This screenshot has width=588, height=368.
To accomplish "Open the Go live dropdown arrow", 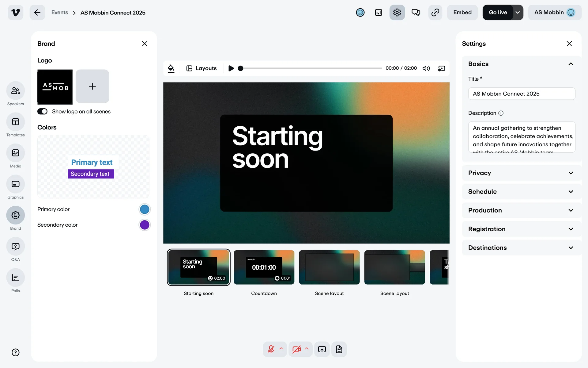I will (x=518, y=12).
